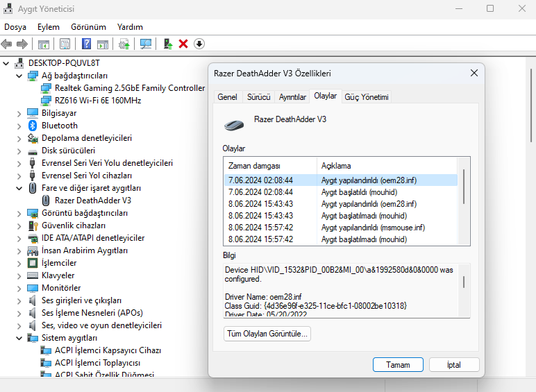Close the Razer DeathAdder V3 properties dialog
Image resolution: width=536 pixels, height=392 pixels.
pos(474,73)
